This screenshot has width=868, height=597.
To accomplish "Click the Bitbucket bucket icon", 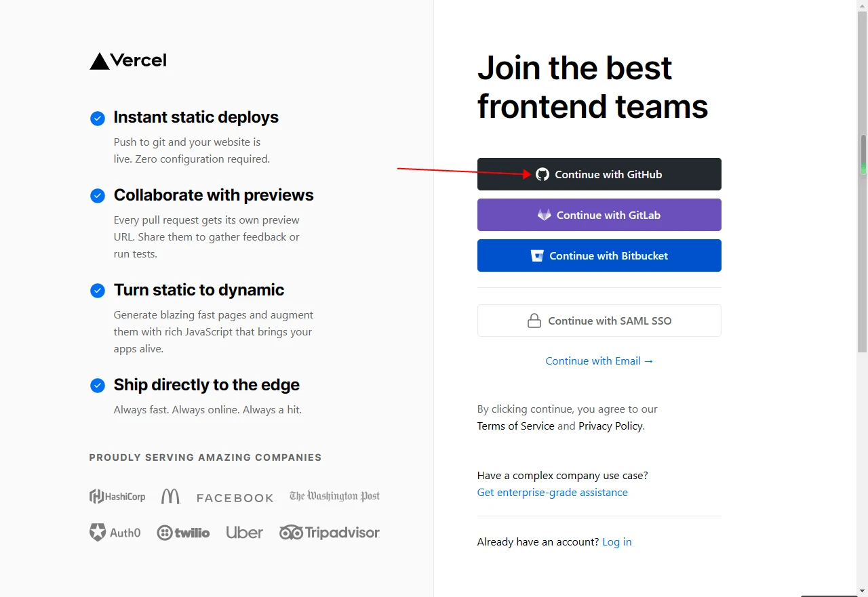I will pos(537,255).
